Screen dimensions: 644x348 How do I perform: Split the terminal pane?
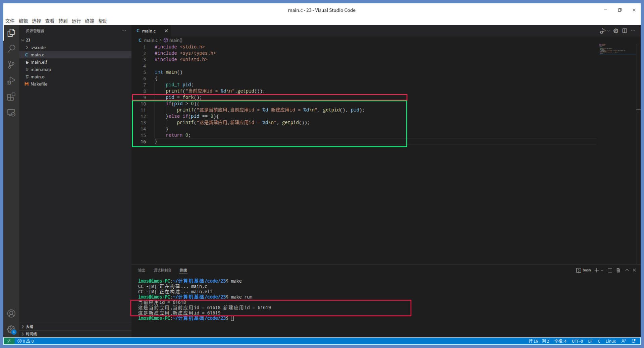(x=610, y=270)
